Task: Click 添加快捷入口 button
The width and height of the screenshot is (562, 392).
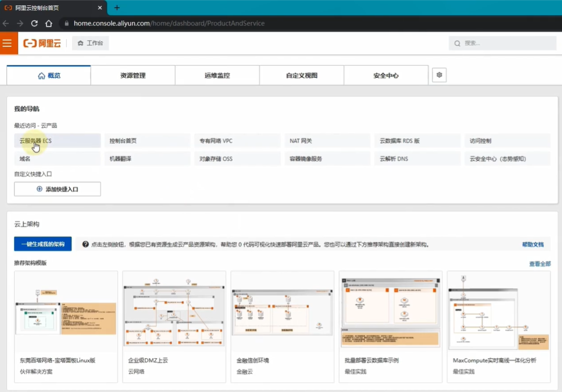Action: tap(58, 189)
